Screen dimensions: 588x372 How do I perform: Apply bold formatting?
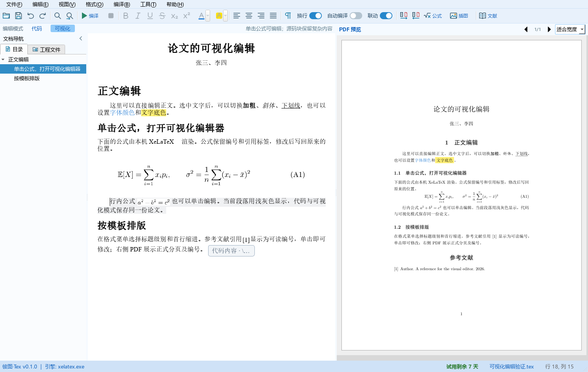click(x=126, y=16)
